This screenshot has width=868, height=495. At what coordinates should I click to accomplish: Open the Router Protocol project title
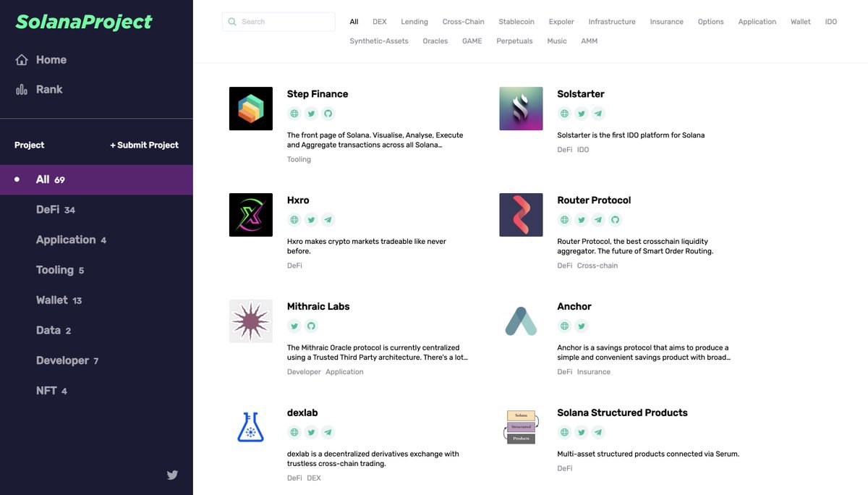click(x=594, y=200)
